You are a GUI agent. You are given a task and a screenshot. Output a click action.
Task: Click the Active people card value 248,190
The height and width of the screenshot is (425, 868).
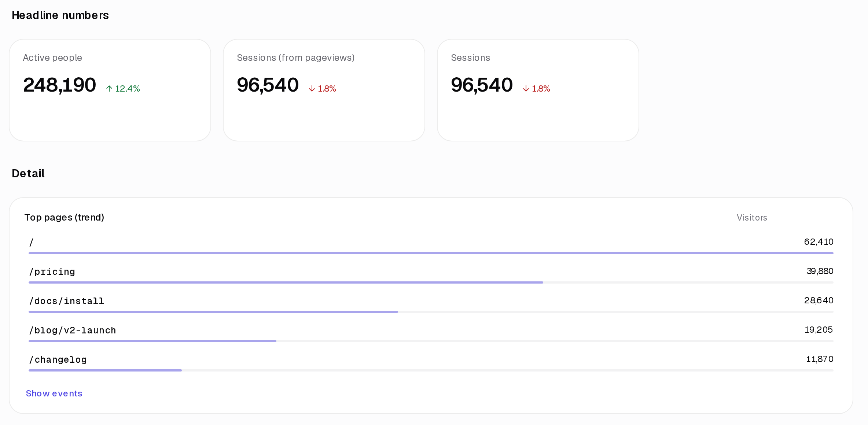coord(59,85)
